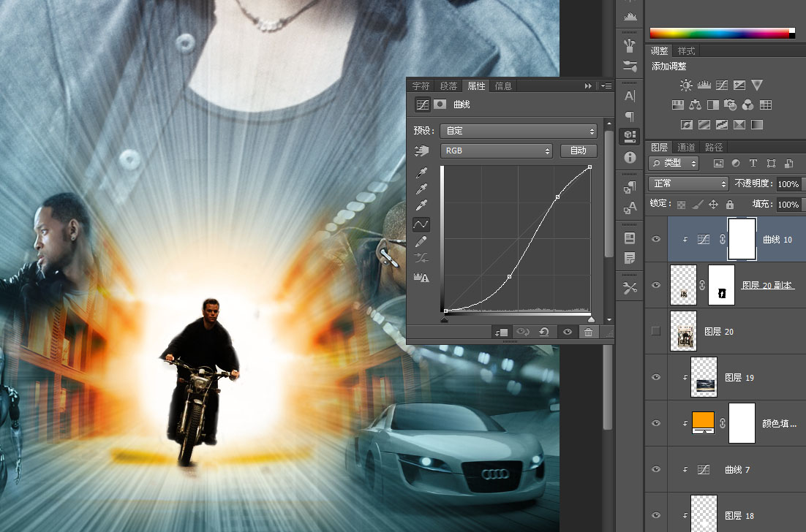Image resolution: width=806 pixels, height=532 pixels.
Task: Click the histogram clipping warning icon
Action: click(x=421, y=277)
